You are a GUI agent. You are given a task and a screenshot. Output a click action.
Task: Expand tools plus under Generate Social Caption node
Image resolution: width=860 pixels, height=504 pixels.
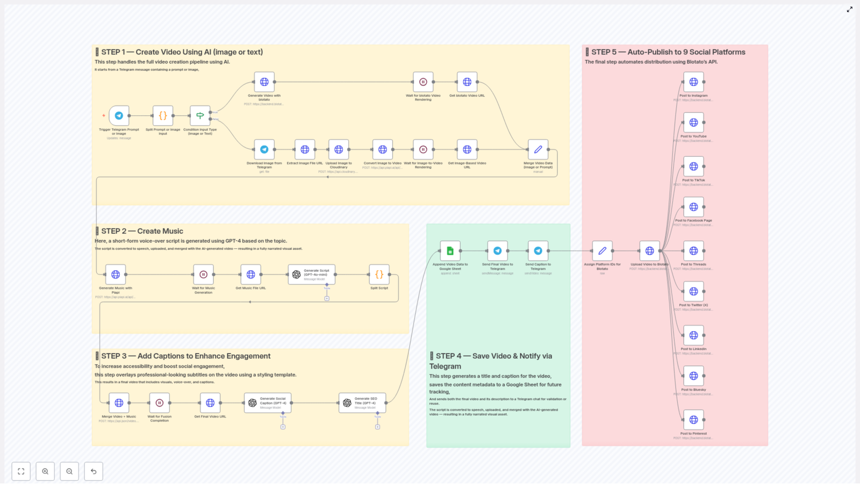(283, 427)
